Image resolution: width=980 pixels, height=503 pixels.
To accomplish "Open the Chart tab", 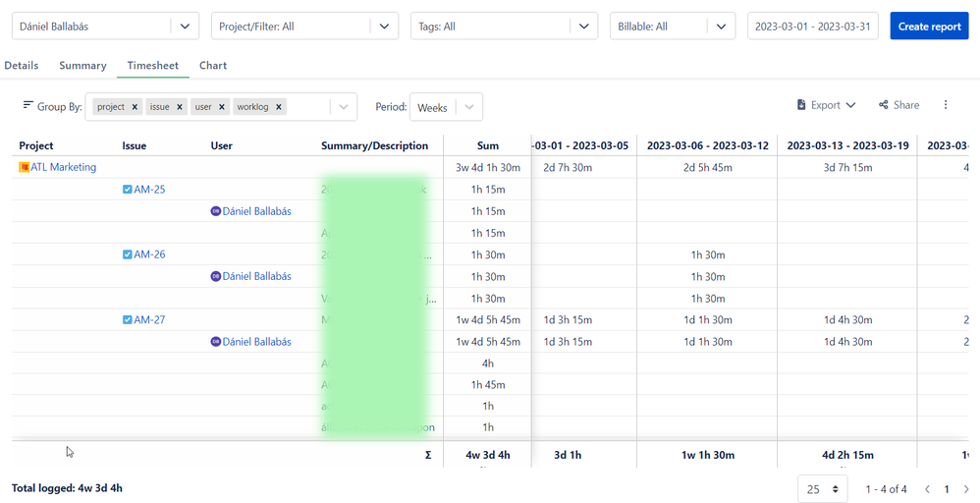I will coord(213,65).
